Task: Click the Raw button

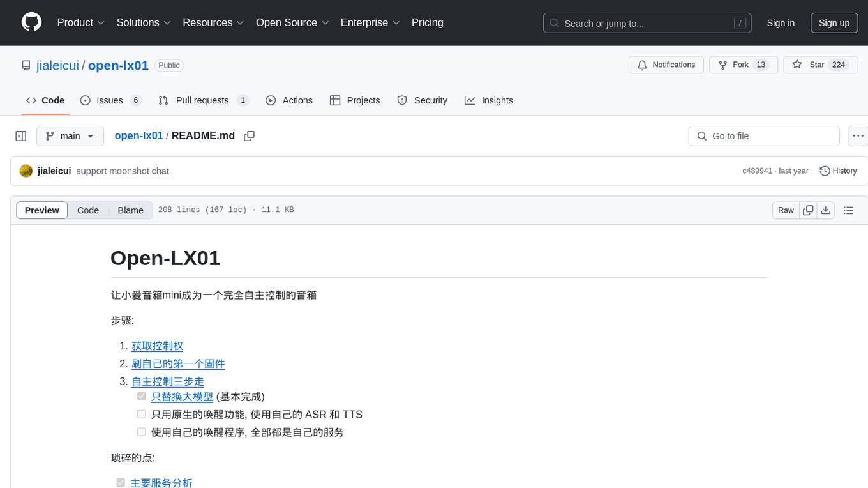Action: point(786,210)
